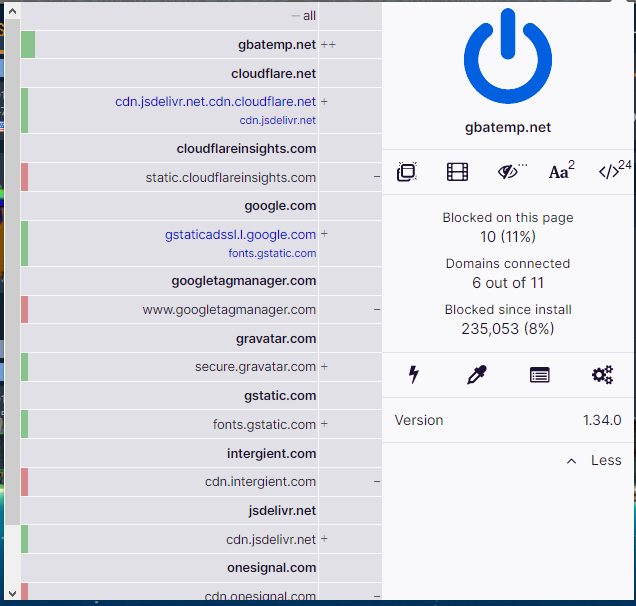Click green status bar for gbatemp.net
This screenshot has height=606, width=636.
click(28, 45)
